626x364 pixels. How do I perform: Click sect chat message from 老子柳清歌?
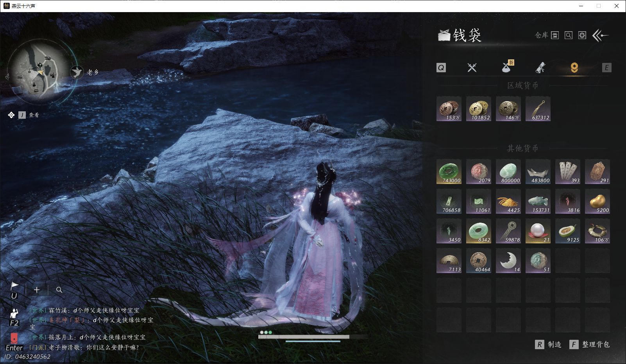[x=84, y=347]
